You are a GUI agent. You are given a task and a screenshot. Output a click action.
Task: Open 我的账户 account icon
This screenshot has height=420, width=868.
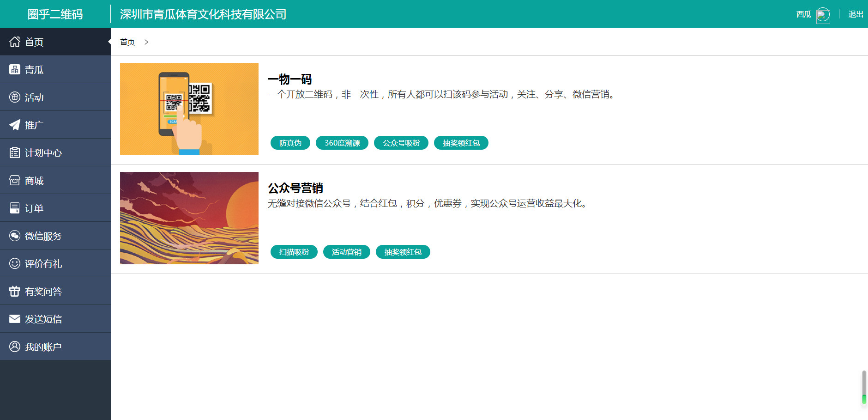click(14, 346)
